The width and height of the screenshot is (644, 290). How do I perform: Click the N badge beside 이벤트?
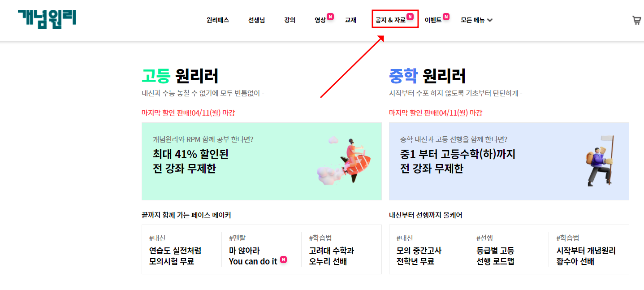446,17
